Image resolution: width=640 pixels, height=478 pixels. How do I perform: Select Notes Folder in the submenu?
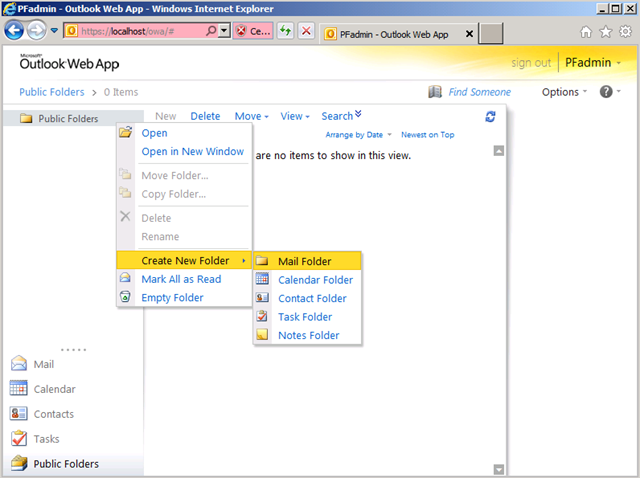pyautogui.click(x=307, y=335)
